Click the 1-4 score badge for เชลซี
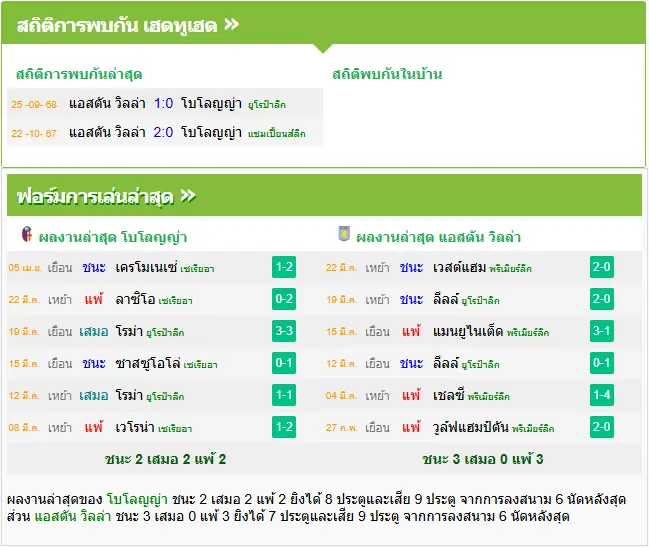 coord(602,395)
